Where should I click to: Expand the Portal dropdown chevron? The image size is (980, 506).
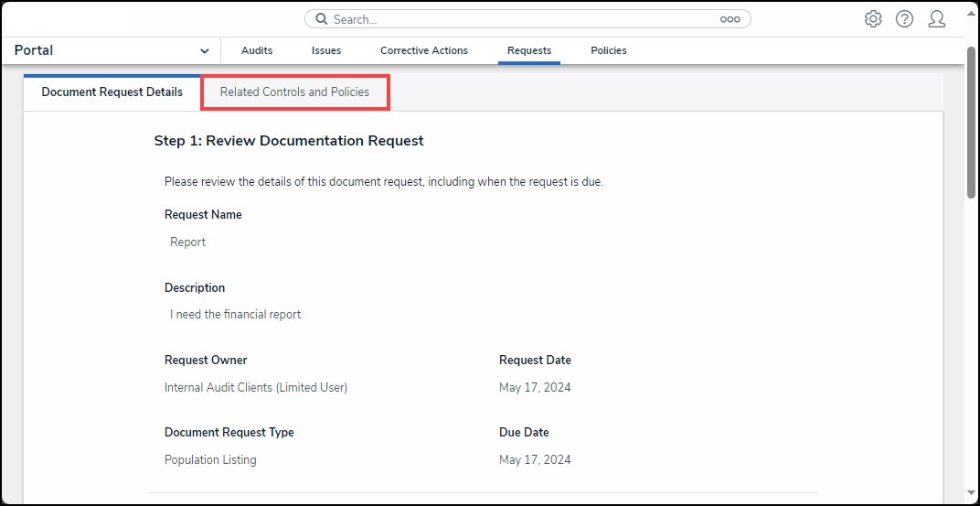click(204, 51)
